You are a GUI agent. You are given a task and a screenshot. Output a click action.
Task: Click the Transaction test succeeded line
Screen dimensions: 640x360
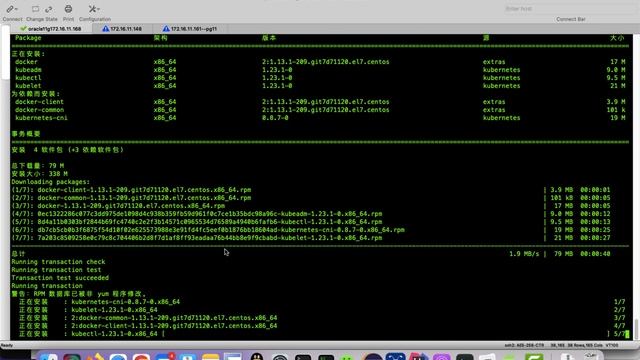pos(60,278)
